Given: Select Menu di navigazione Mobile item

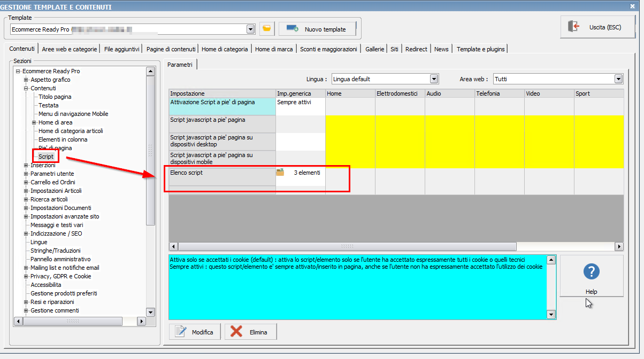Looking at the screenshot, I should (x=73, y=114).
